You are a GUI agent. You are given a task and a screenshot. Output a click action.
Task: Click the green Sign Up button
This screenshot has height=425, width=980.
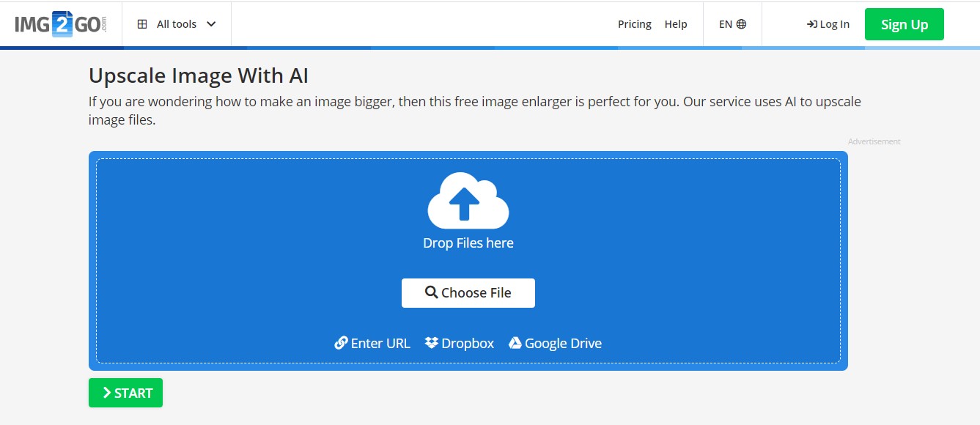click(x=905, y=24)
